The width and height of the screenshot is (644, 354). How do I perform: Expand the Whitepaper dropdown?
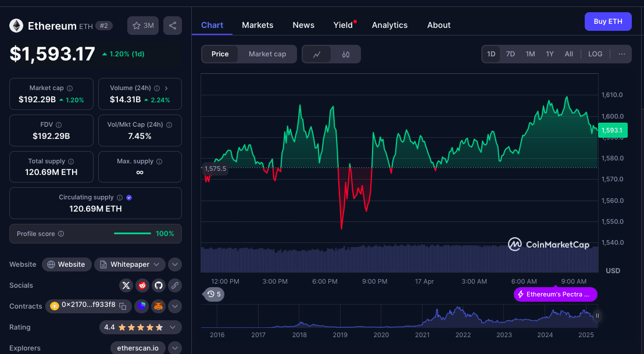156,264
